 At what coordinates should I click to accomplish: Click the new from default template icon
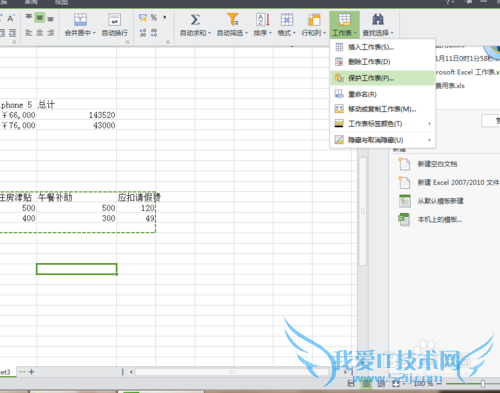pyautogui.click(x=405, y=201)
